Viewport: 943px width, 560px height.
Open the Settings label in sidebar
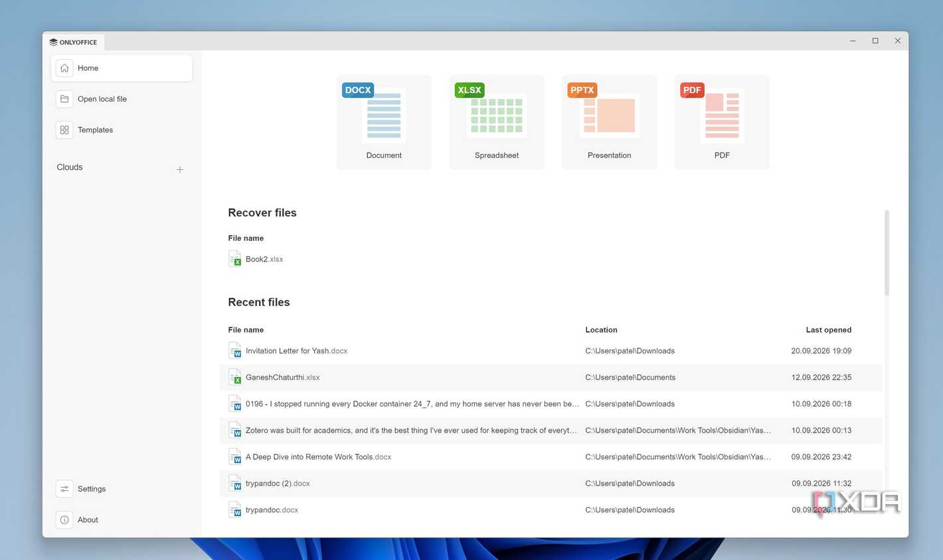coord(92,489)
